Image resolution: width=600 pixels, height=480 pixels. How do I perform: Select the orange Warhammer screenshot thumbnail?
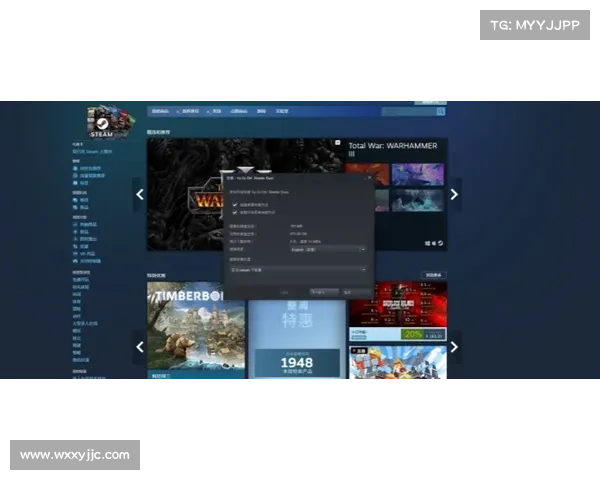pyautogui.click(x=367, y=174)
